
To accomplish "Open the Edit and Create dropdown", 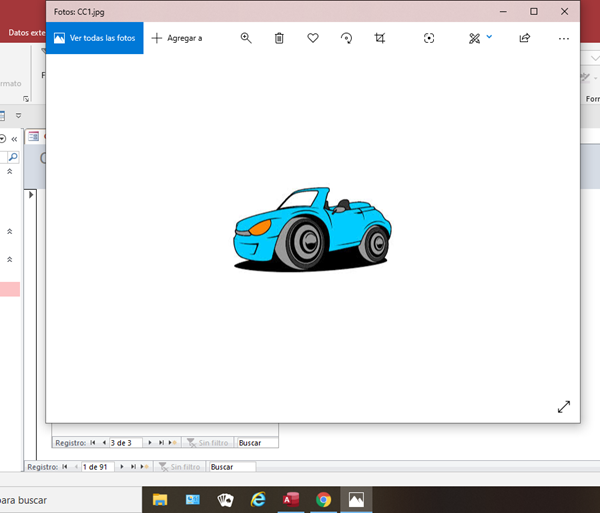I will coord(480,38).
